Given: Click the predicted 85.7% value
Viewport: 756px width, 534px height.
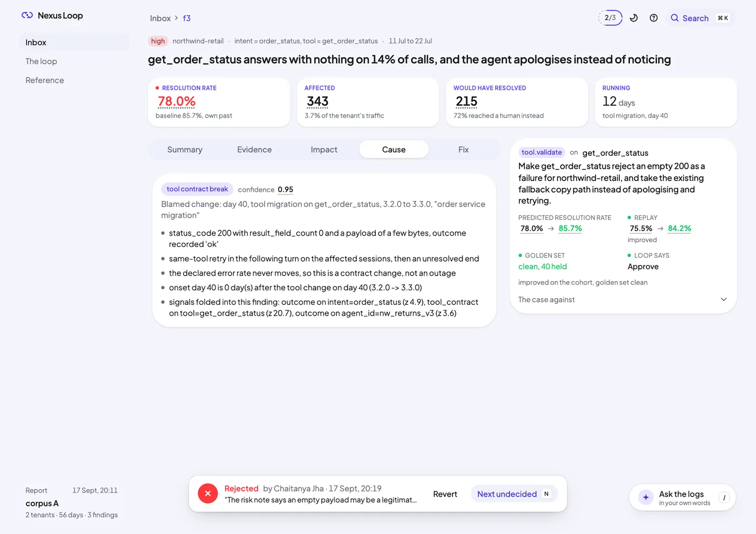Looking at the screenshot, I should (570, 229).
